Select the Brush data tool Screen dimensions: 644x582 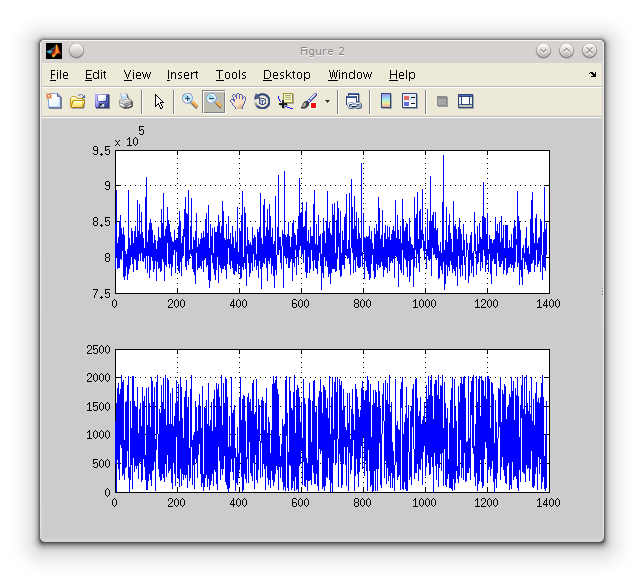point(309,101)
